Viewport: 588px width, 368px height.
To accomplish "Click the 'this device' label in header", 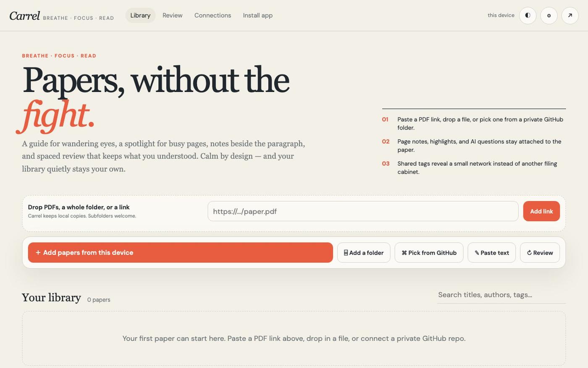I will pos(501,15).
